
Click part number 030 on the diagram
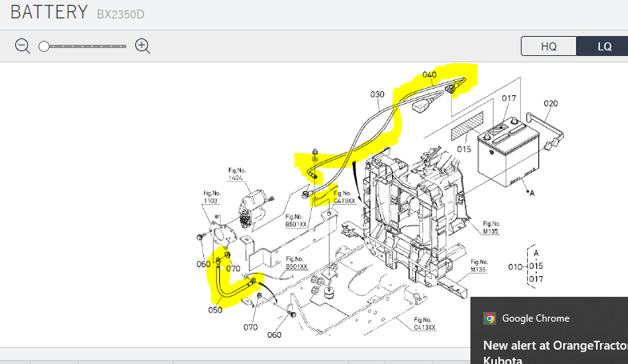[x=378, y=94]
